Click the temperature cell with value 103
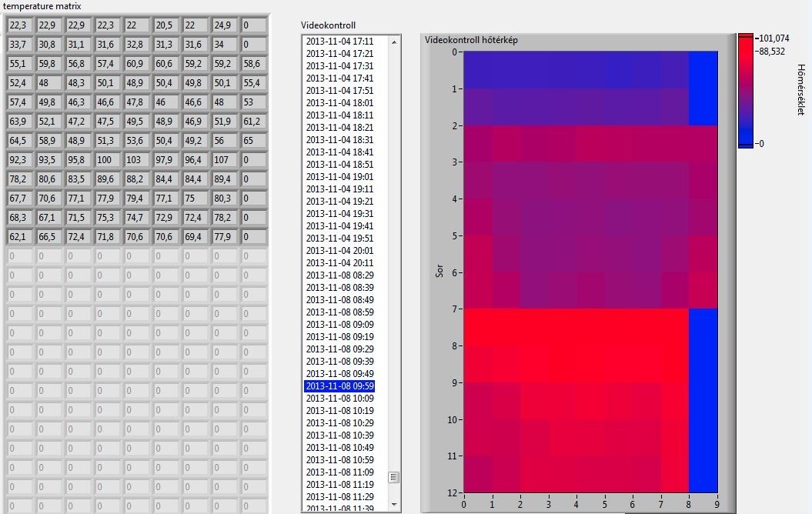Viewport: 812px width, 514px height. point(137,160)
